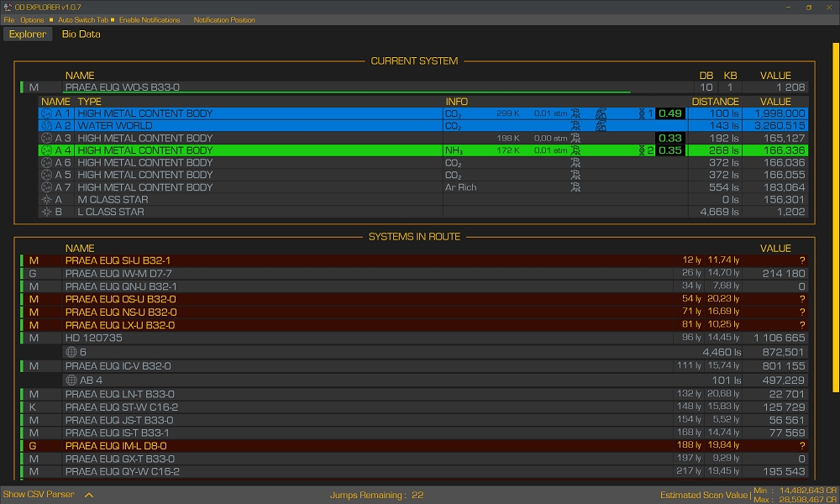Screen dimensions: 840x504
Task: Click the planet icon for body A 1
Action: point(46,113)
